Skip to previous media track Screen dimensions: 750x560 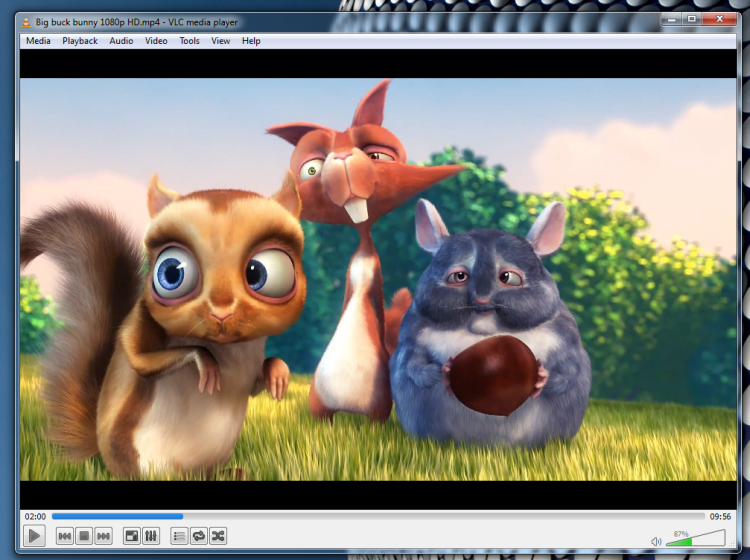pyautogui.click(x=65, y=536)
